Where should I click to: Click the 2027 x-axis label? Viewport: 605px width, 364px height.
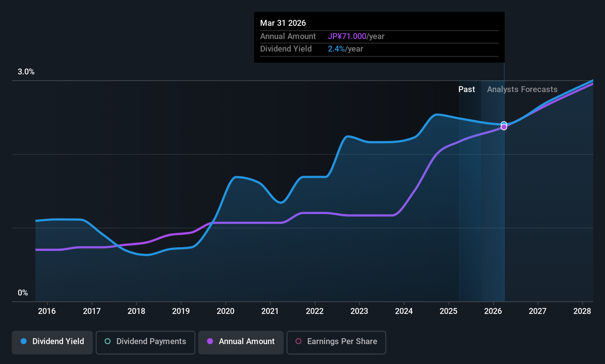point(538,311)
